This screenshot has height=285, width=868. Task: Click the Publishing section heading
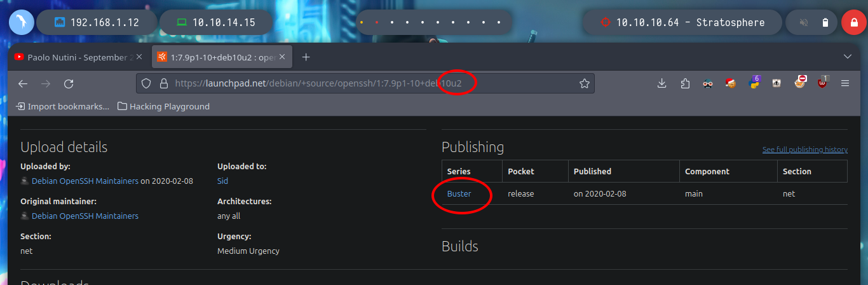[473, 148]
